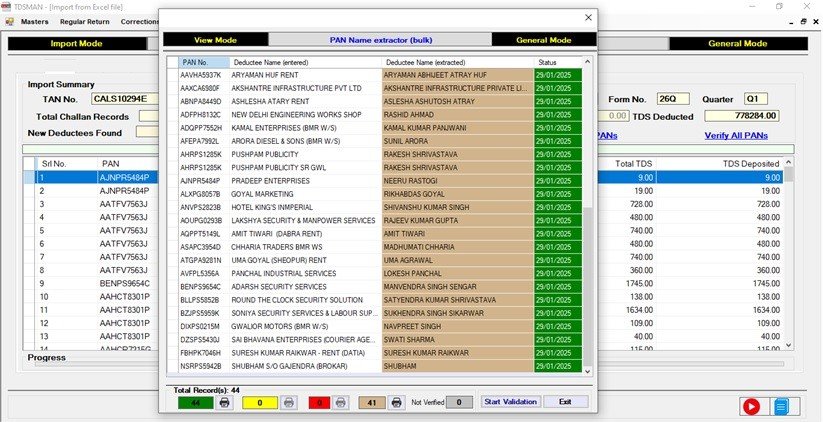This screenshot has height=422, width=823.
Task: Click dialog list scroll down arrow
Action: (x=587, y=371)
